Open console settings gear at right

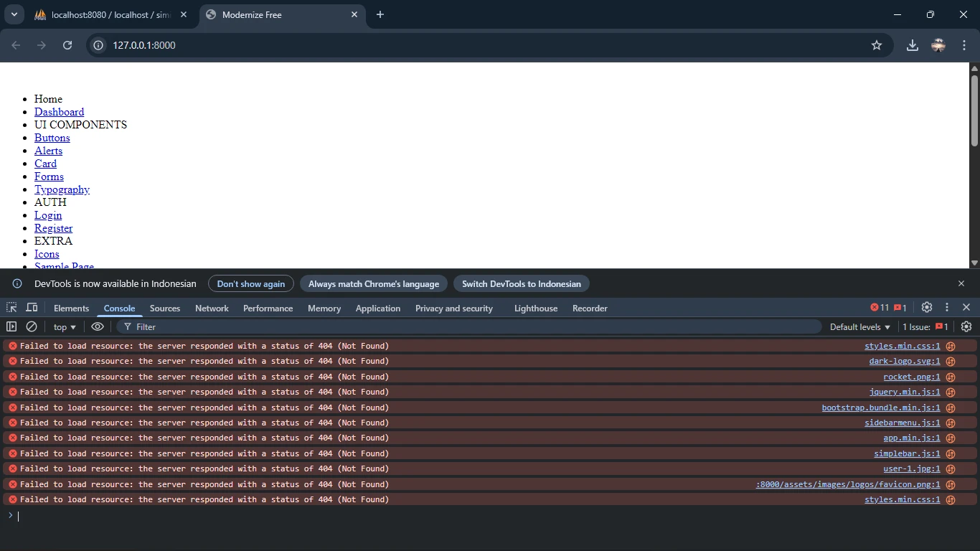[x=966, y=326]
